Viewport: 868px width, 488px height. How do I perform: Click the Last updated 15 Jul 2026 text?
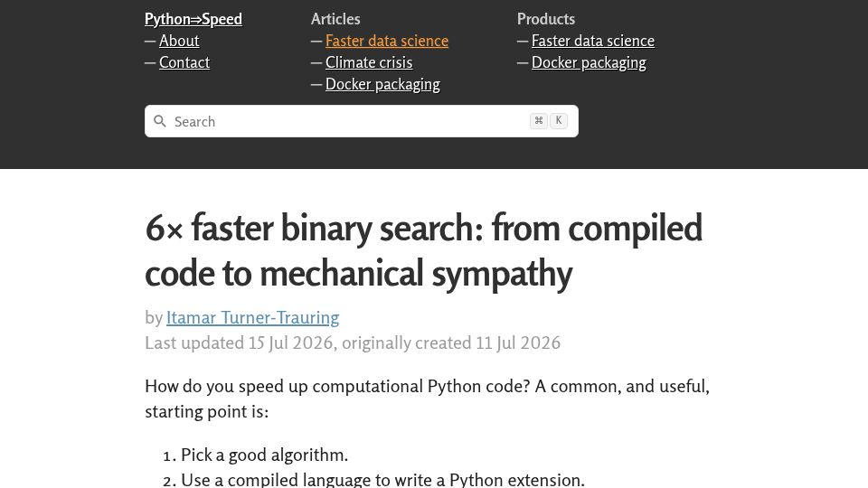(239, 343)
